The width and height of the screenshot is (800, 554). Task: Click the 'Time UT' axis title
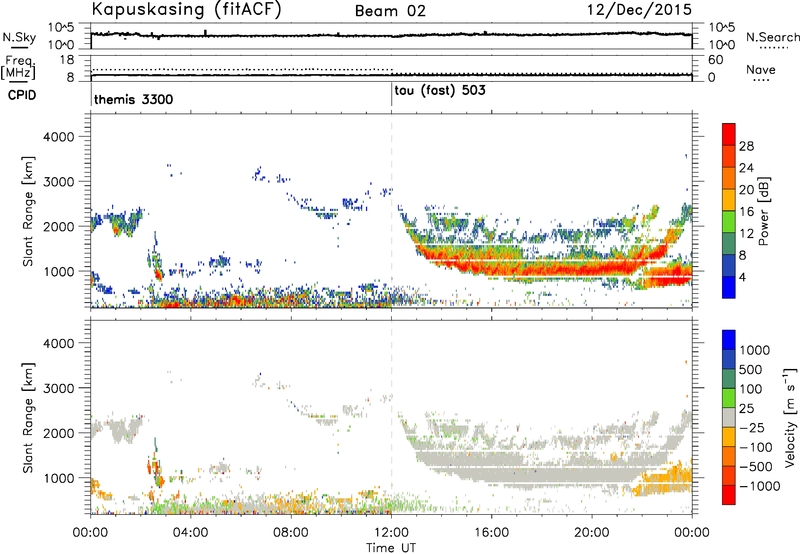391,547
